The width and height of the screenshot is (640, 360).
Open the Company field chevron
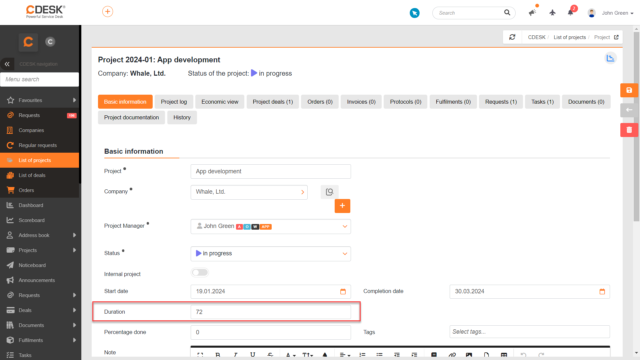pyautogui.click(x=302, y=192)
